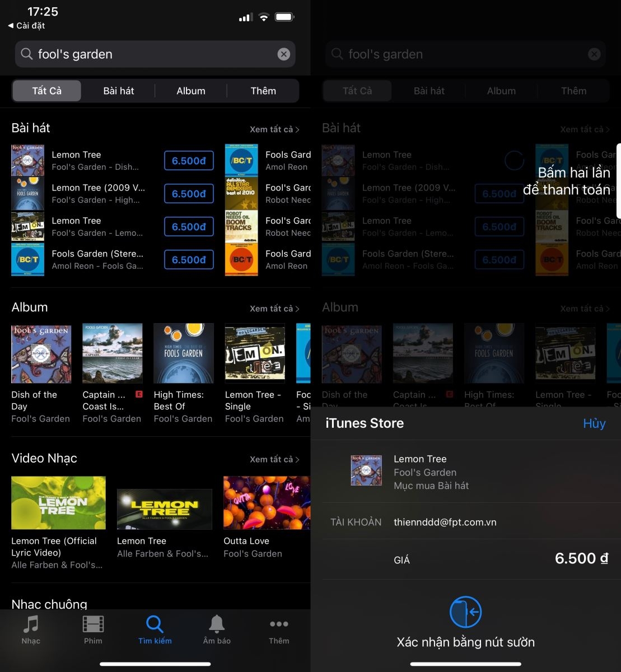The height and width of the screenshot is (672, 621).
Task: Open Fools Garden by Amol Reon with teal artwork
Action: (241, 161)
